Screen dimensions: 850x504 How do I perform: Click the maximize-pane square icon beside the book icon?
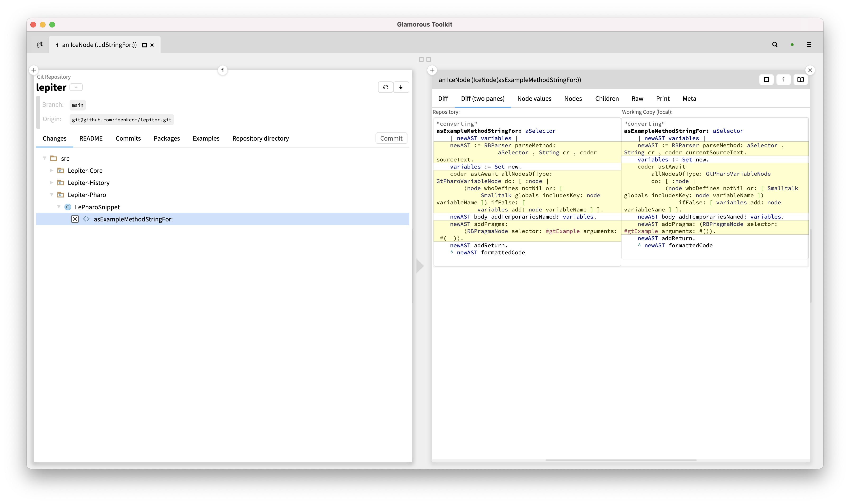tap(767, 79)
